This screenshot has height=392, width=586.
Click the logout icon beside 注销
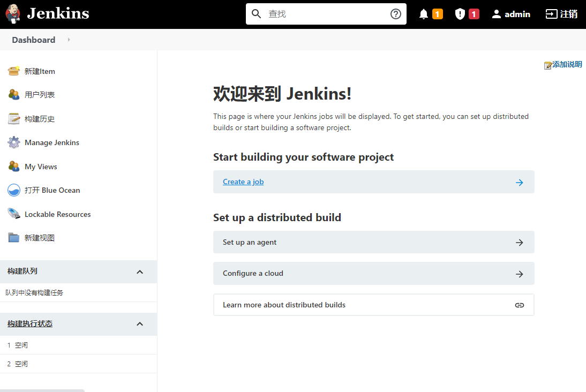(551, 14)
